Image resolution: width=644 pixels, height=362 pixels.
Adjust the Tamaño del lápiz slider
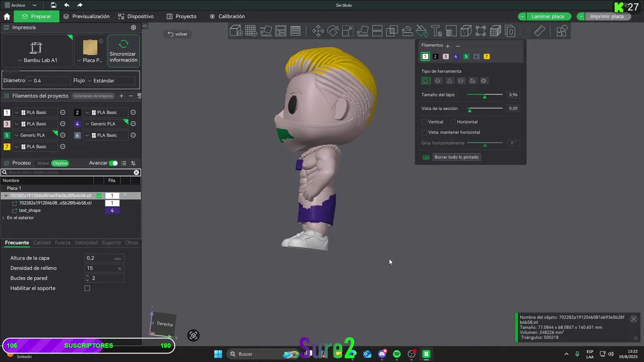point(485,95)
